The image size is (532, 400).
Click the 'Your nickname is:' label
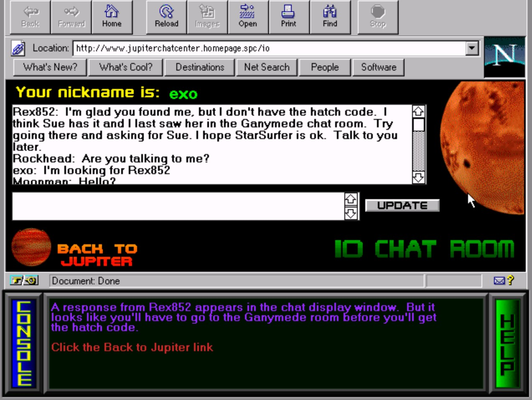pyautogui.click(x=87, y=92)
